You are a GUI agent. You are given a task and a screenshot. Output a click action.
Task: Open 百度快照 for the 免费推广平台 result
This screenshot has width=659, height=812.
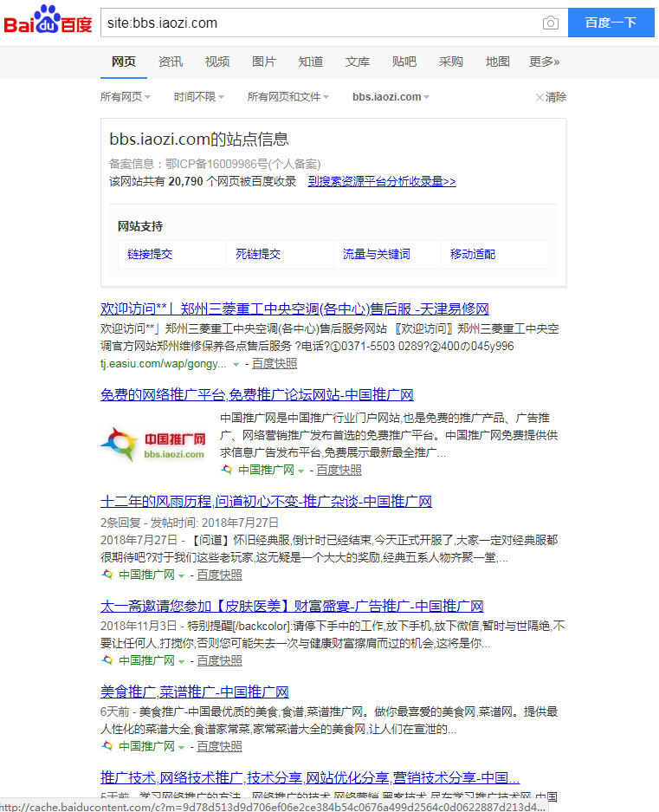click(339, 471)
